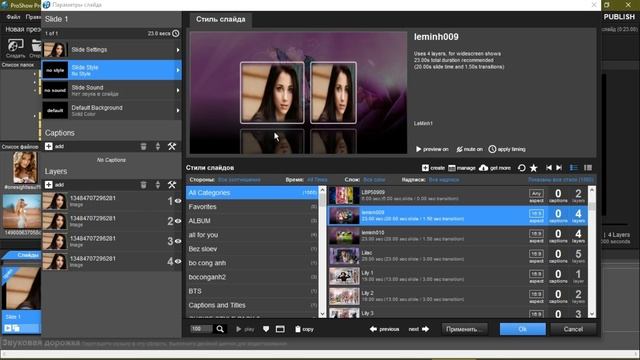Copy the selected style
The height and width of the screenshot is (360, 640).
point(304,329)
